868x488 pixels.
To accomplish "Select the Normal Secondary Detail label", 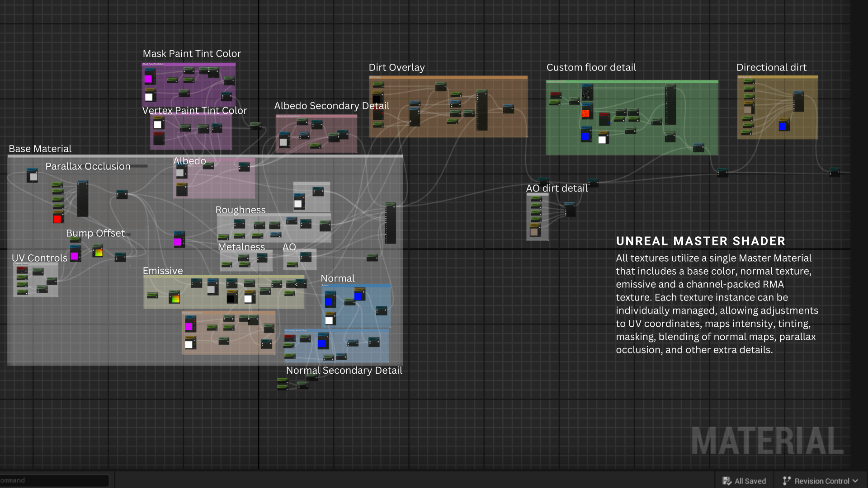I will click(344, 371).
